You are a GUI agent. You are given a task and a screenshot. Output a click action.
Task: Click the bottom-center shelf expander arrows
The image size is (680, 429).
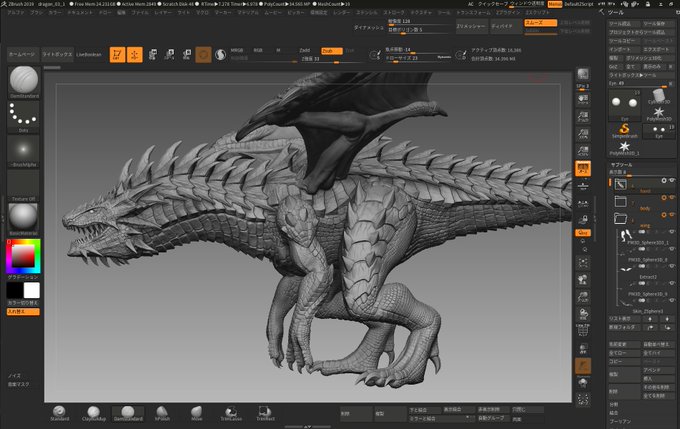tap(307, 426)
